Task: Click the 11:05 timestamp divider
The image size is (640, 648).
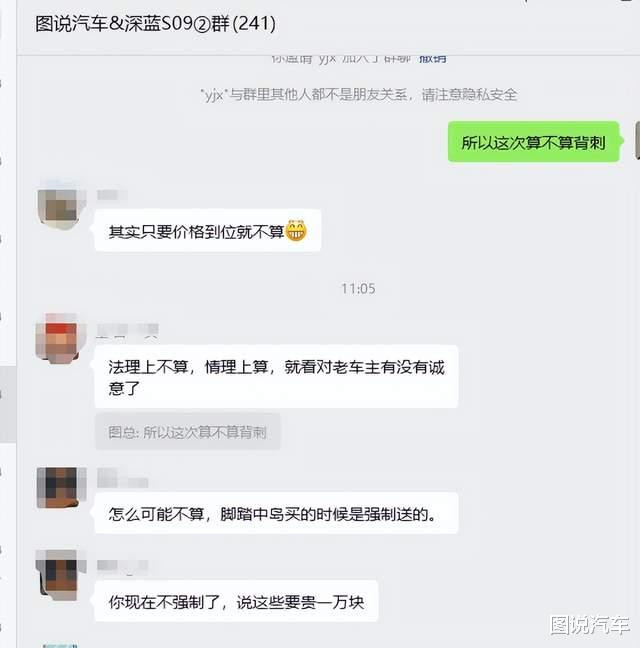Action: (358, 288)
